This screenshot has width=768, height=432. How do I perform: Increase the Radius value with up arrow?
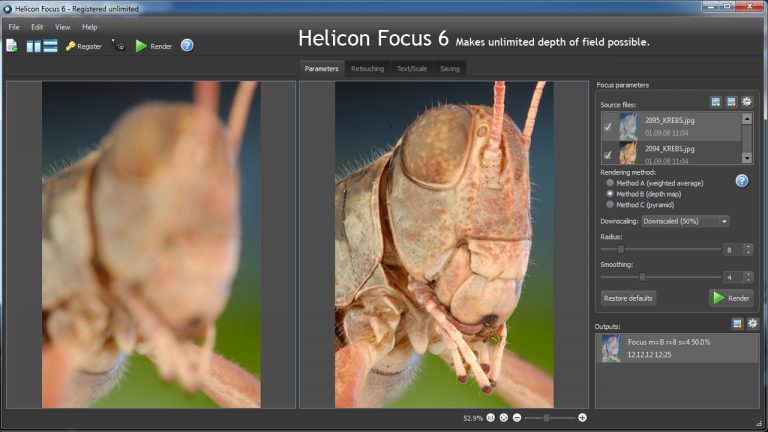(x=747, y=246)
